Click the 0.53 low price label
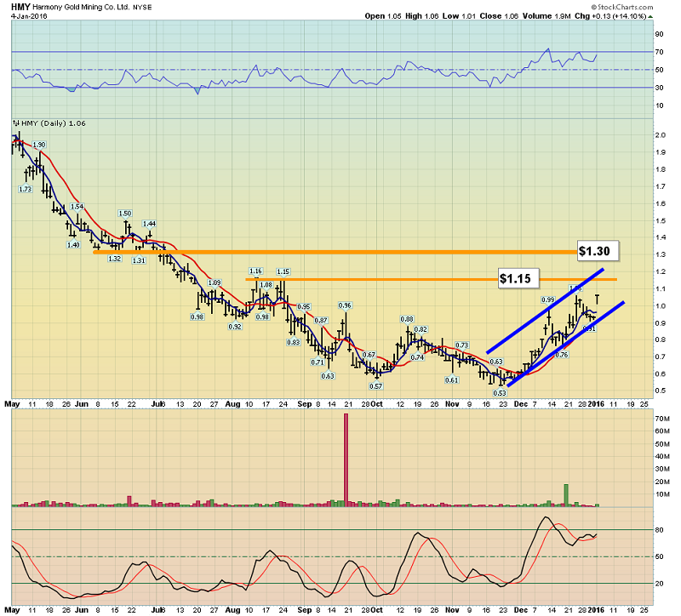681x616 pixels. tap(500, 393)
